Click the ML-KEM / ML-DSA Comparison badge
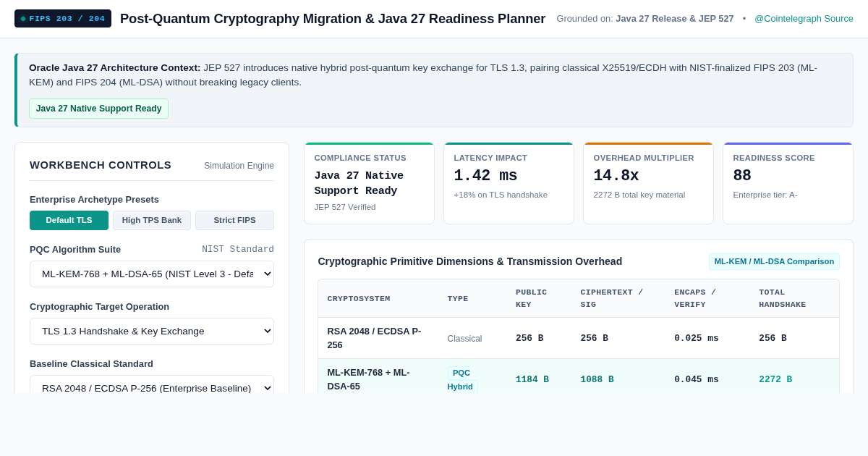This screenshot has width=868, height=456. click(774, 261)
